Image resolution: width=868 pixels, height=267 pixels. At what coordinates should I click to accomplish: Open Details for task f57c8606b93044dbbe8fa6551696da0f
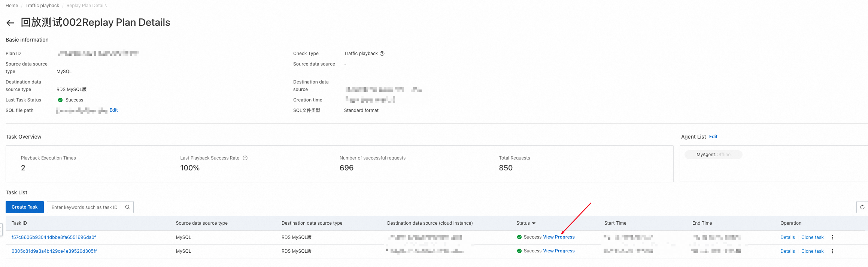click(x=787, y=237)
